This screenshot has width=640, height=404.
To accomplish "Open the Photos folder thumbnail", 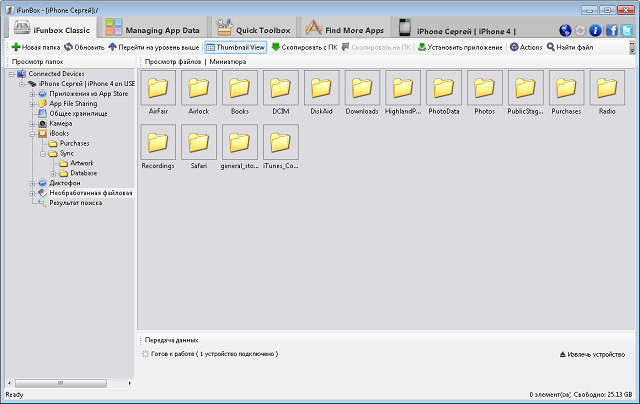I will click(484, 93).
